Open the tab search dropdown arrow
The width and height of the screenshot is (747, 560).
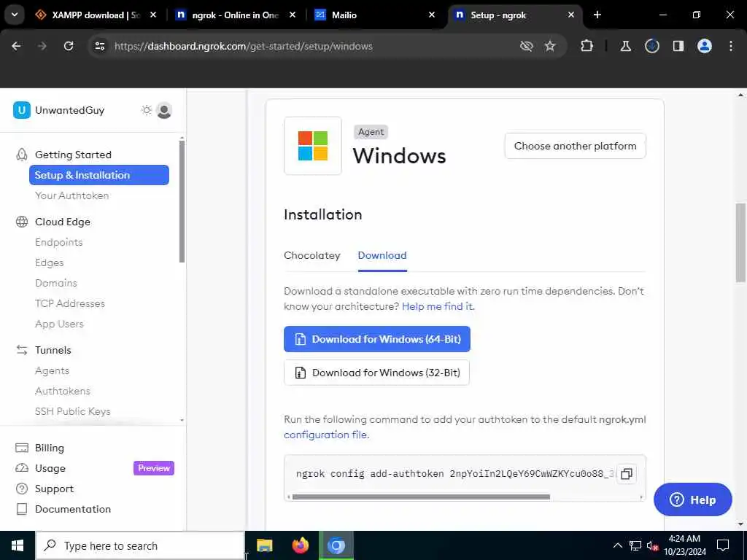tap(15, 15)
